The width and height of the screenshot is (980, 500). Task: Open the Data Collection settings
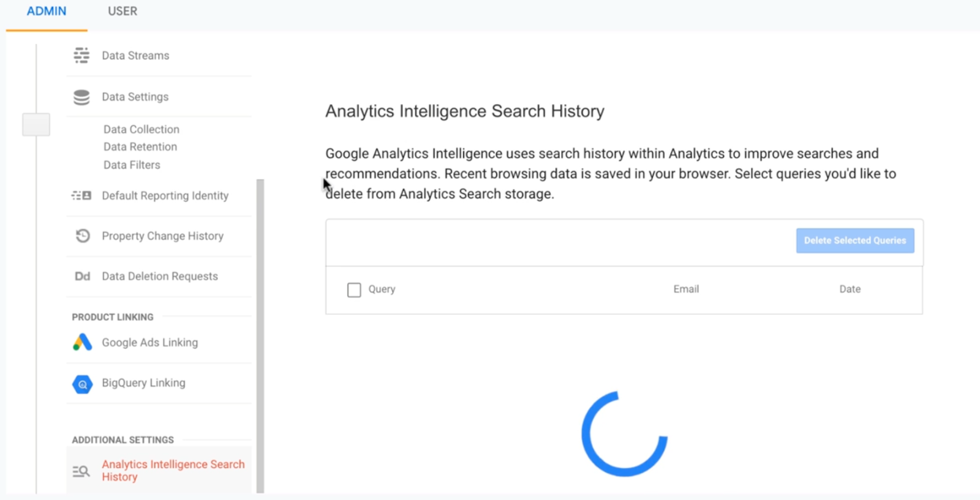pos(141,129)
